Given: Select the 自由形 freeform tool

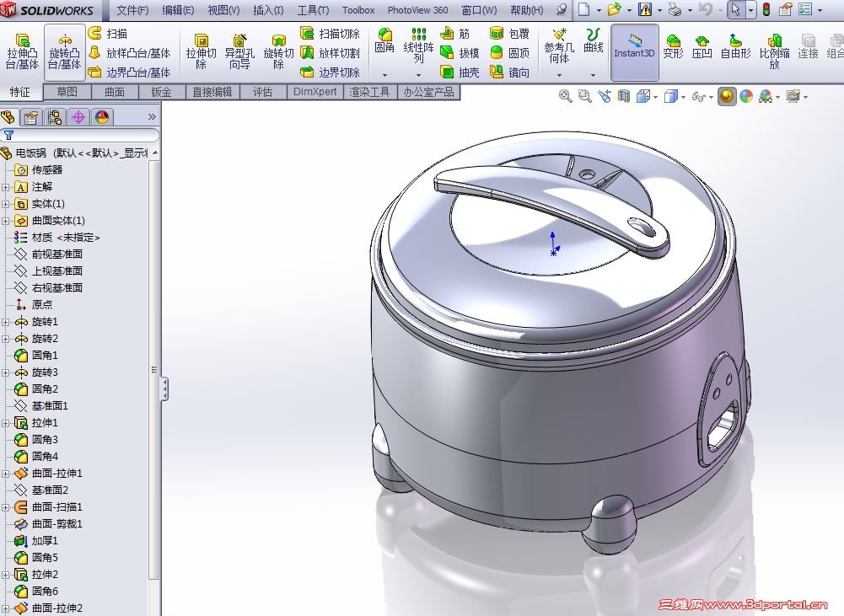Looking at the screenshot, I should 735,46.
